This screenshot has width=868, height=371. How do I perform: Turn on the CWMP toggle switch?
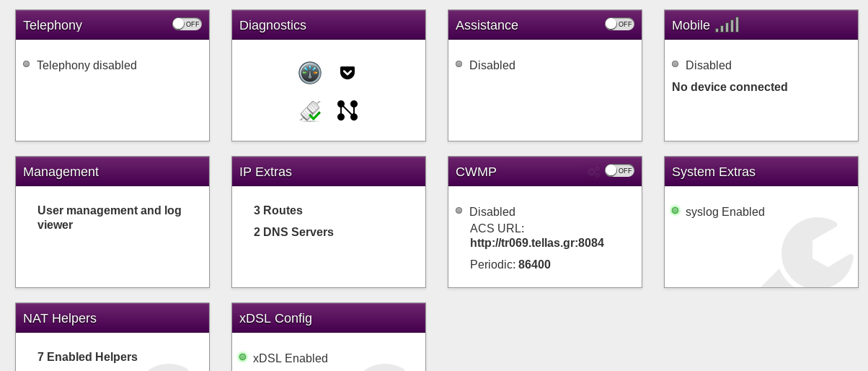point(619,170)
